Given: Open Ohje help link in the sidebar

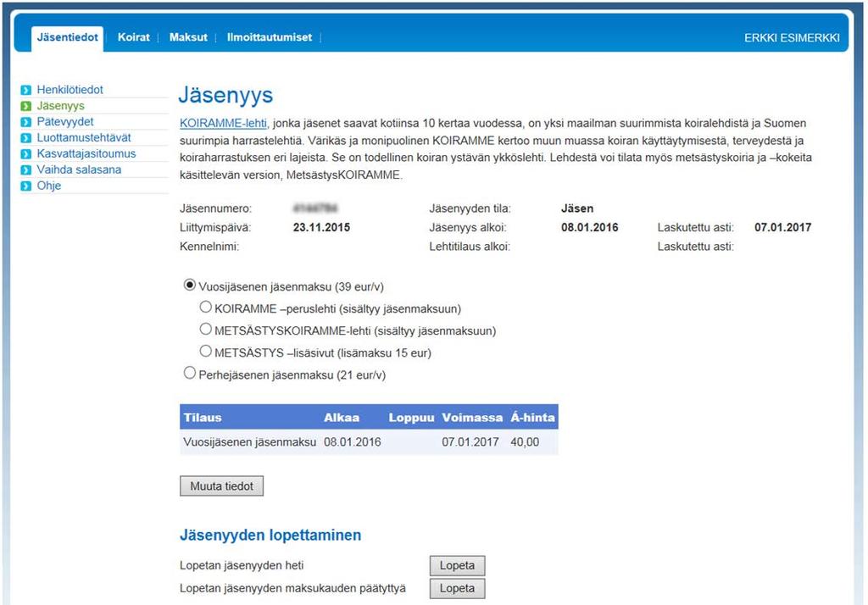Looking at the screenshot, I should (48, 186).
